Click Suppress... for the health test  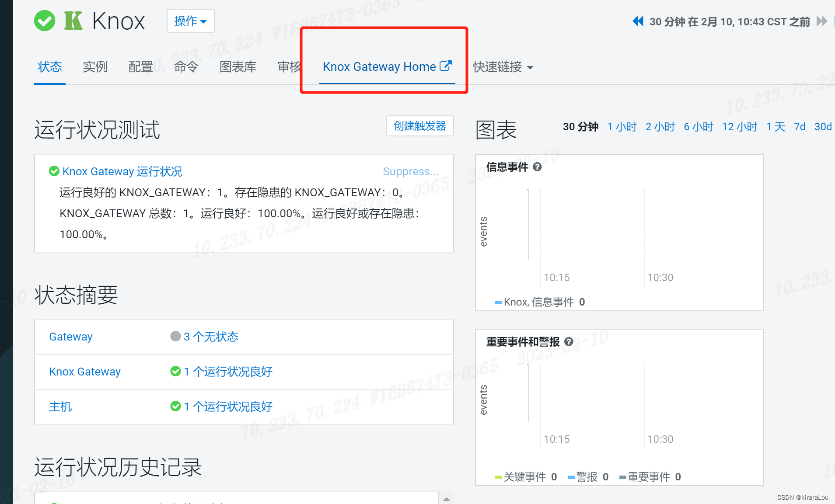tap(411, 171)
